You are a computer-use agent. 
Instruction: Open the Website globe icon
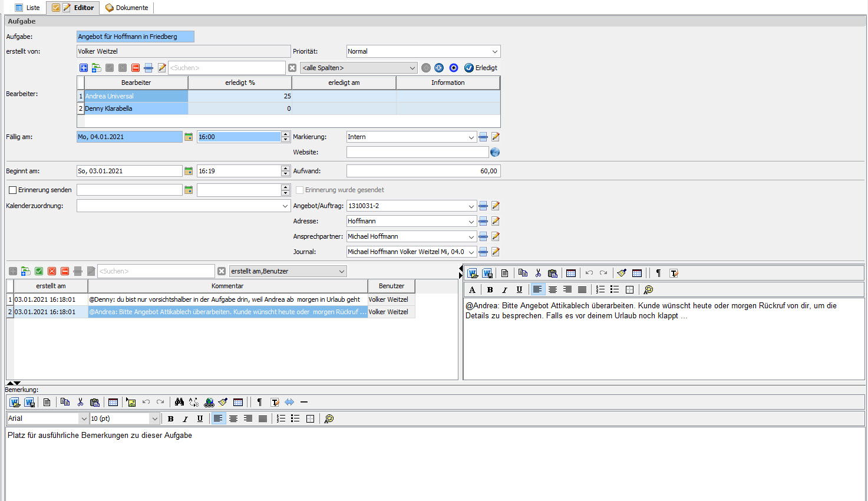click(x=495, y=152)
